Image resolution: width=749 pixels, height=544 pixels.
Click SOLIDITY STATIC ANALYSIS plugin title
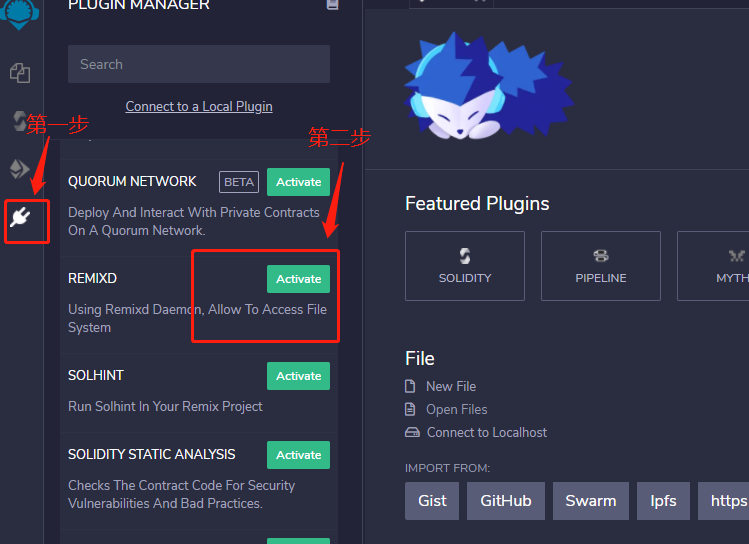(x=151, y=454)
